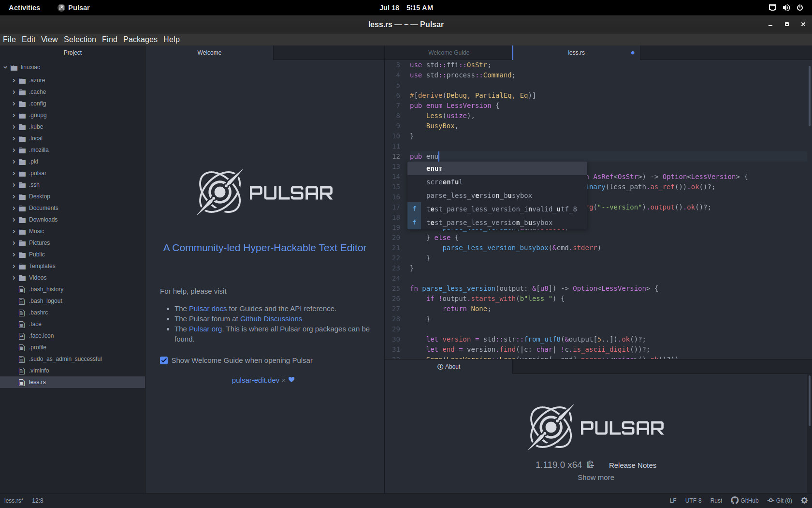Select .sudo_as_admin_successful file
This screenshot has height=508, width=812.
[72, 359]
